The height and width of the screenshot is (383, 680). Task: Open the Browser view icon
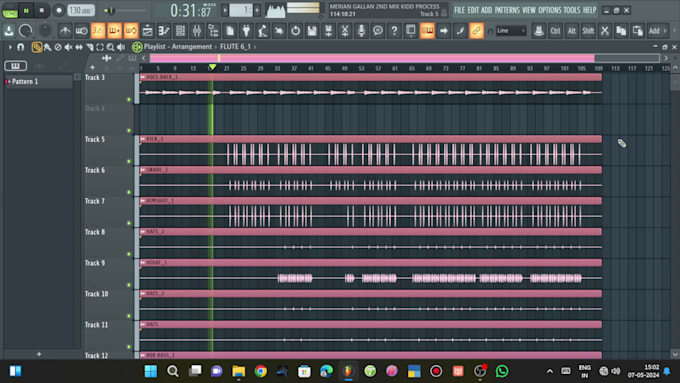(x=213, y=31)
